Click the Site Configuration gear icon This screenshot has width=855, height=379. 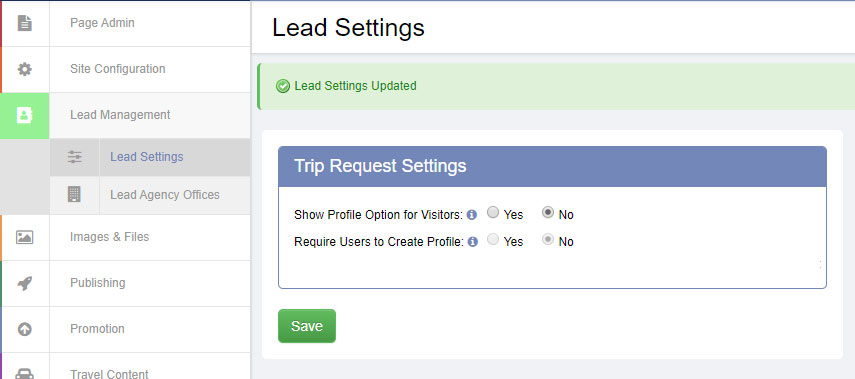25,69
